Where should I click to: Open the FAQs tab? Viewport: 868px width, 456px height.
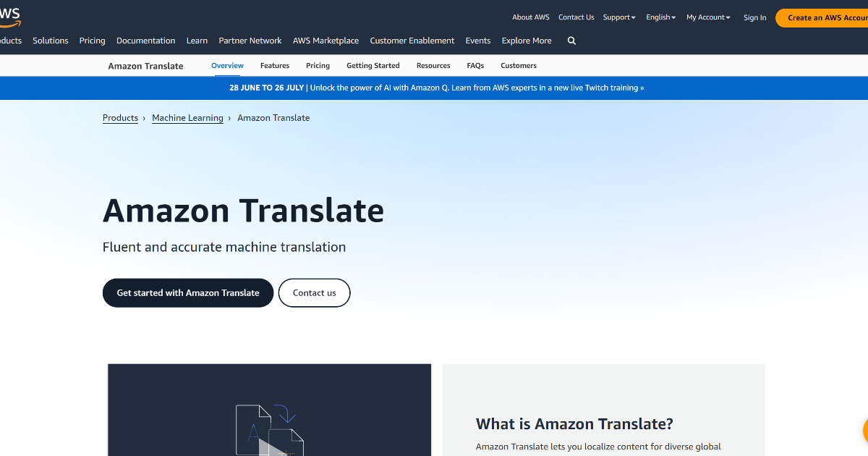[x=475, y=65]
